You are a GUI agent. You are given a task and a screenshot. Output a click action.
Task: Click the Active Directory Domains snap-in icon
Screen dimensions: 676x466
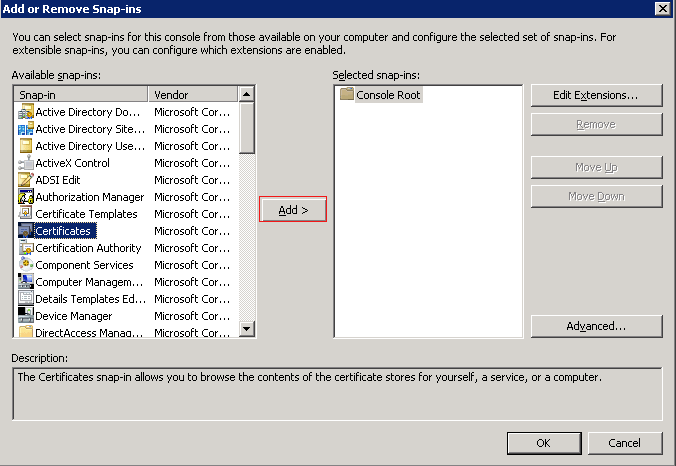click(26, 112)
